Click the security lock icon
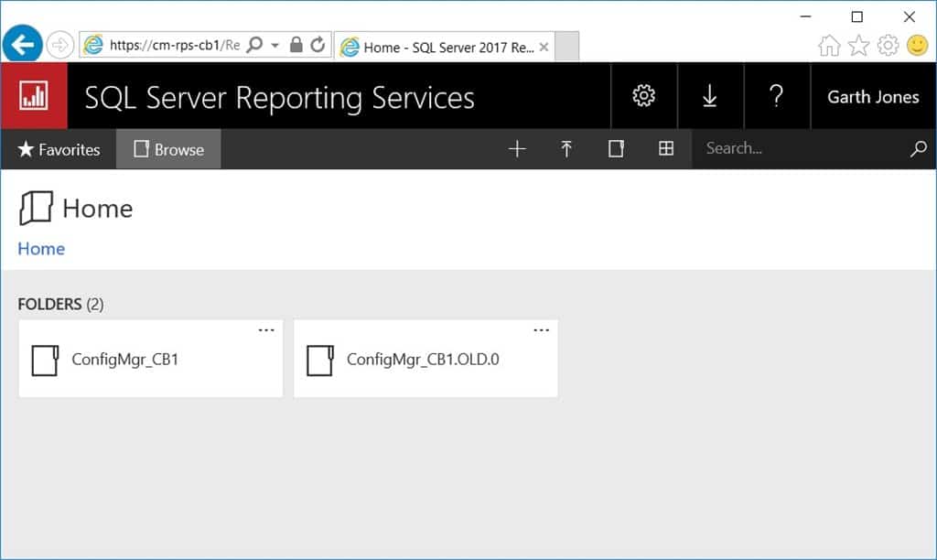This screenshot has width=937, height=560. [296, 45]
